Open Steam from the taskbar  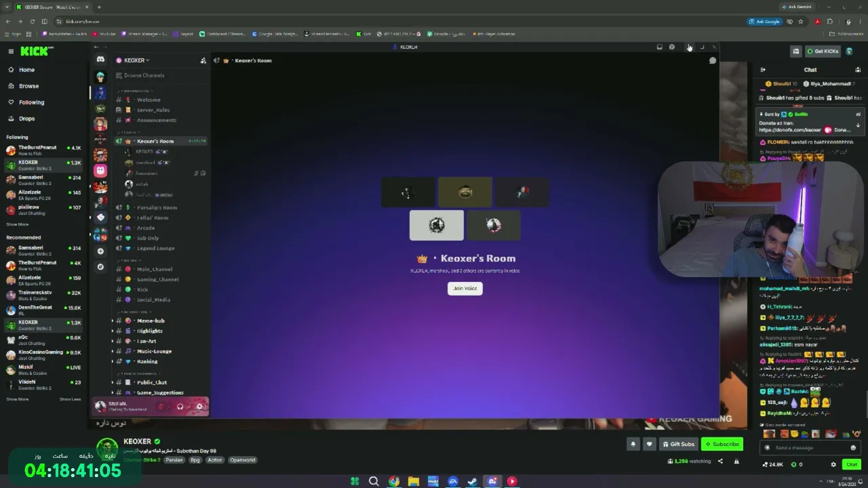pyautogui.click(x=473, y=481)
